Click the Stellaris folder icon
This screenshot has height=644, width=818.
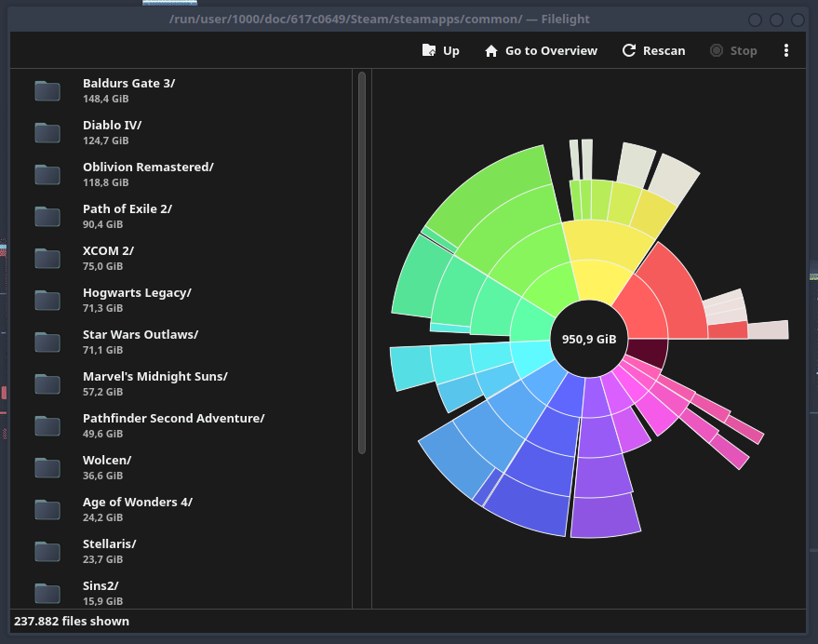click(x=47, y=551)
